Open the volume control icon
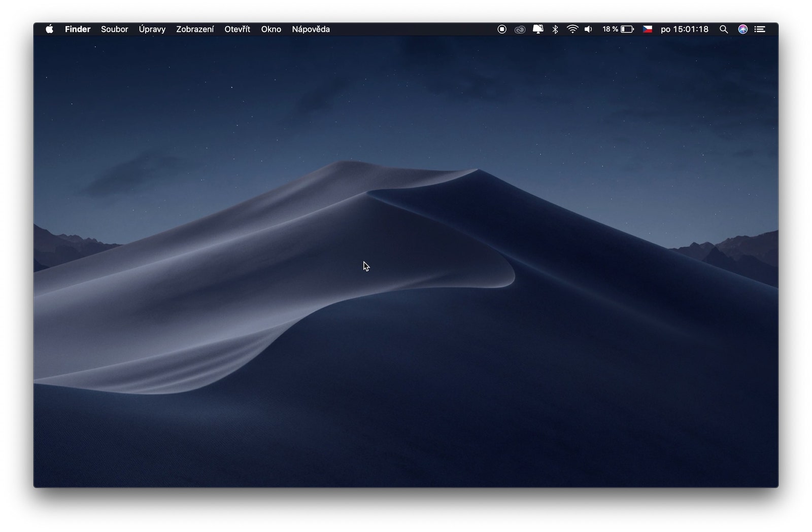This screenshot has width=812, height=532. tap(588, 29)
